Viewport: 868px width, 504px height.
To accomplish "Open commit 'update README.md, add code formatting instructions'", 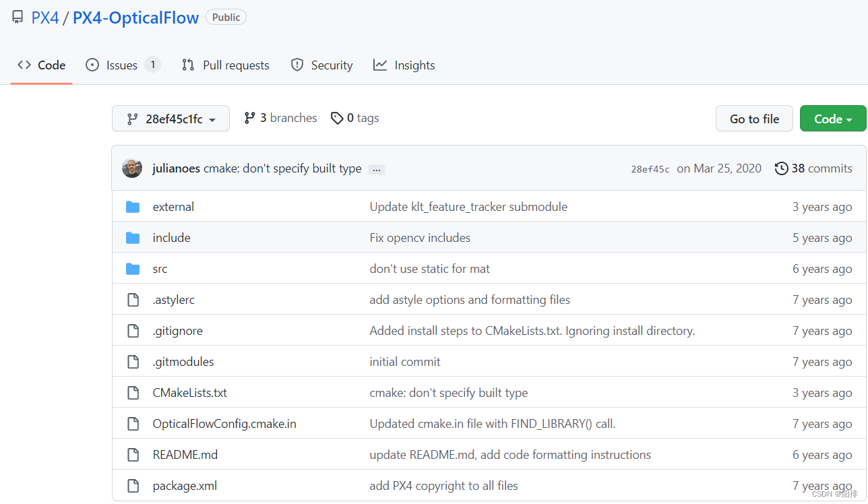I will (x=510, y=455).
